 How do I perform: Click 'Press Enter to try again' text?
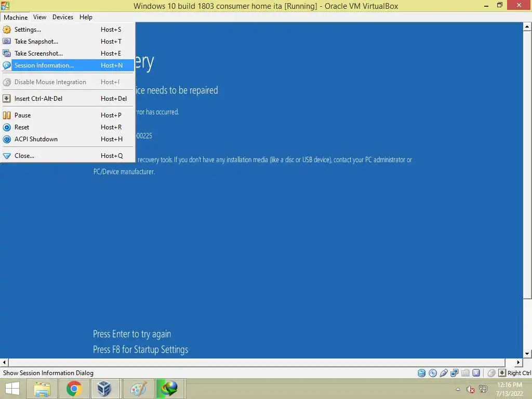tap(132, 334)
